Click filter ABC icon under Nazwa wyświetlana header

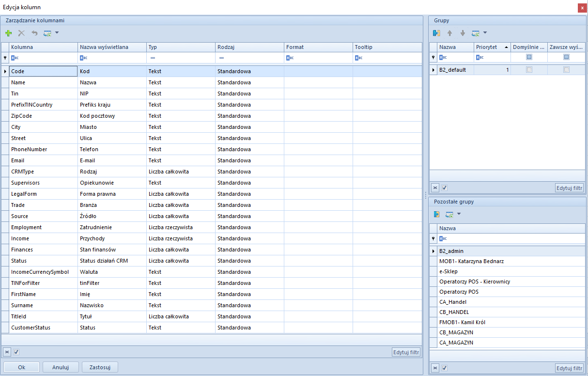tap(83, 58)
